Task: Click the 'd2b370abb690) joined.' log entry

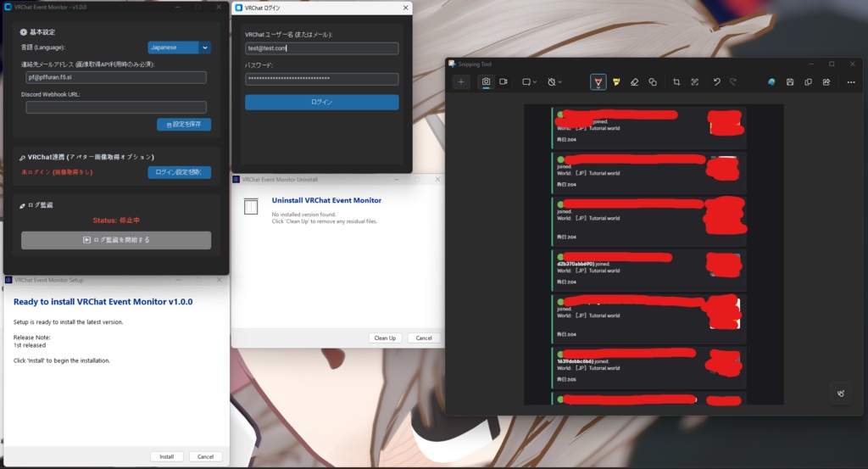Action: coord(583,264)
